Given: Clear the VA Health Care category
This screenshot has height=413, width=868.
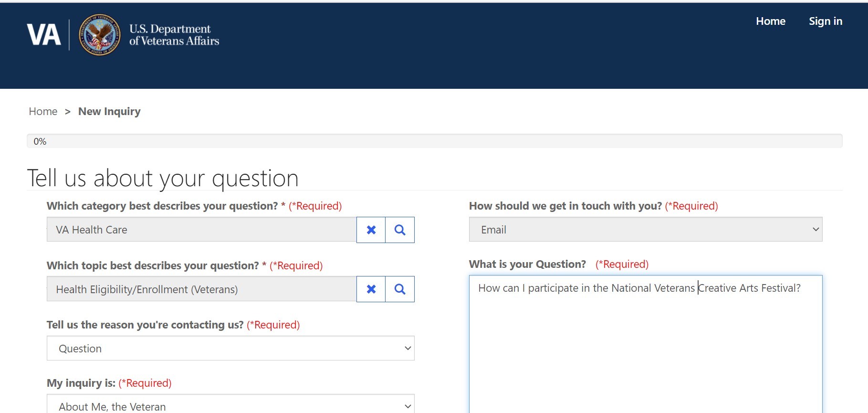Looking at the screenshot, I should click(371, 230).
